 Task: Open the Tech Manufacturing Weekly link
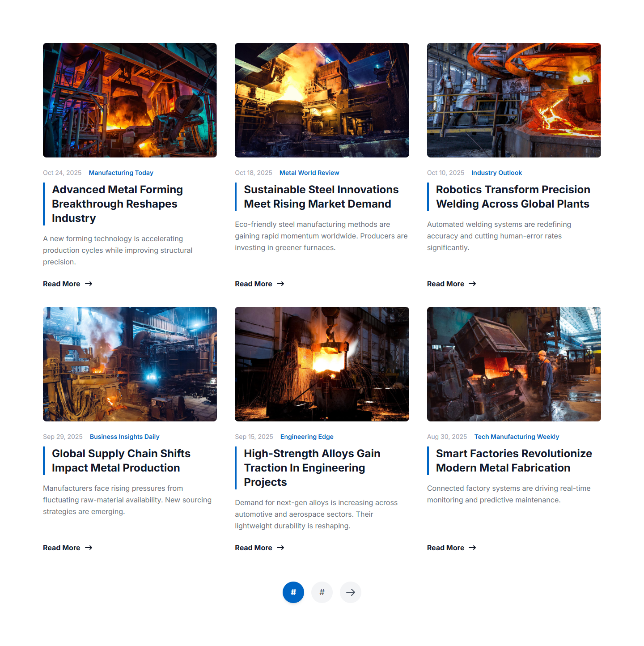pyautogui.click(x=517, y=437)
